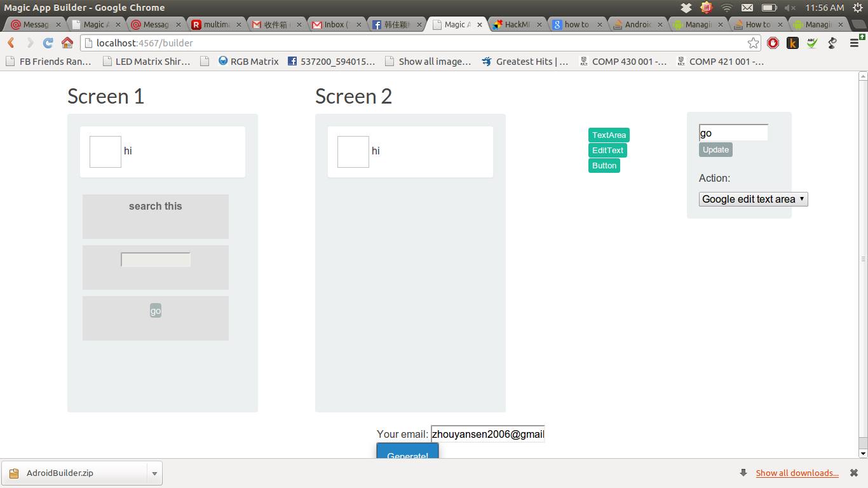
Task: Open the RGB Matrix bookmark
Action: [248, 62]
